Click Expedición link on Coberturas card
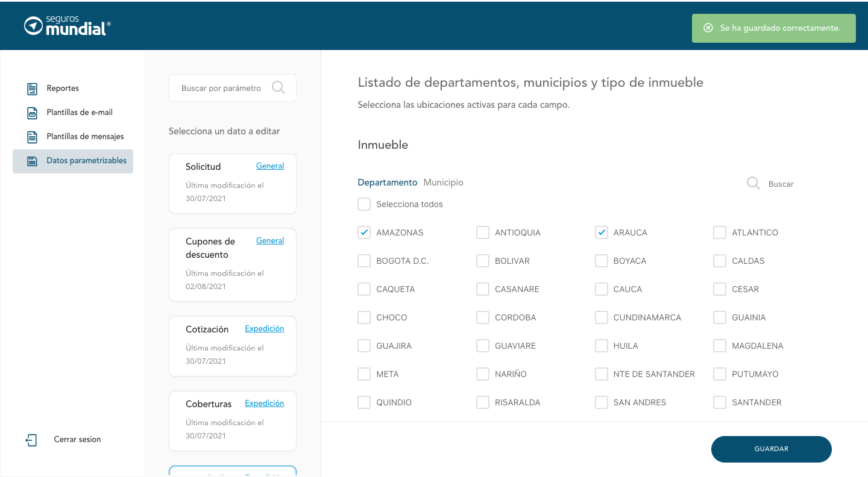Image resolution: width=868 pixels, height=477 pixels. [x=264, y=404]
